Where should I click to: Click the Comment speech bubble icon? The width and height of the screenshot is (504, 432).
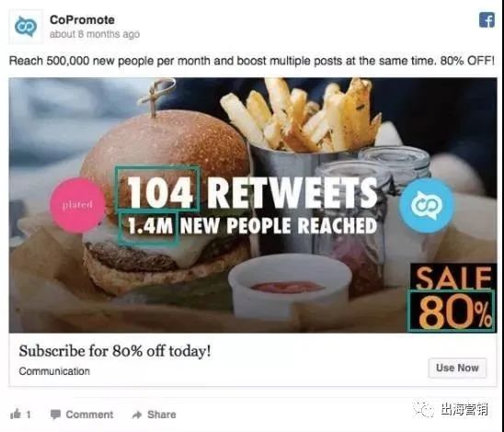coord(55,415)
